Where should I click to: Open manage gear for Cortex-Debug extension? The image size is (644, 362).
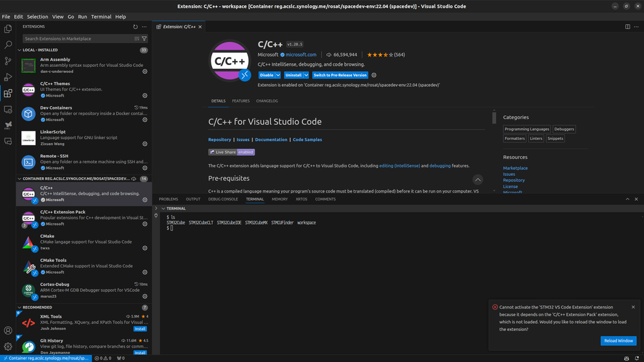145,296
